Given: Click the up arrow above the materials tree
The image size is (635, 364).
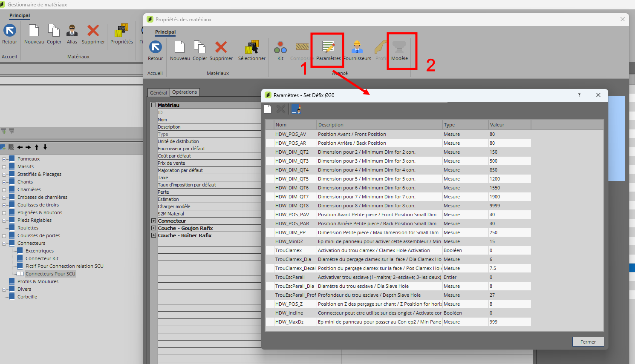Looking at the screenshot, I should [x=37, y=147].
